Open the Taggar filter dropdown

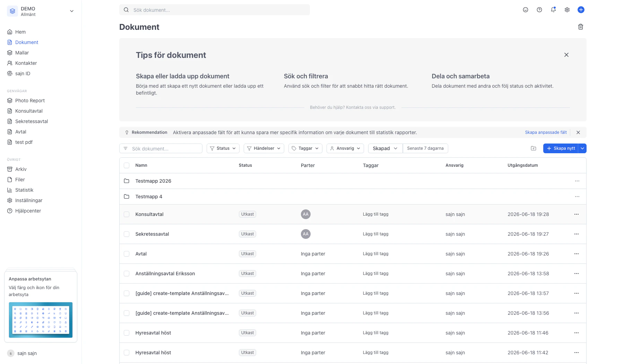(305, 148)
